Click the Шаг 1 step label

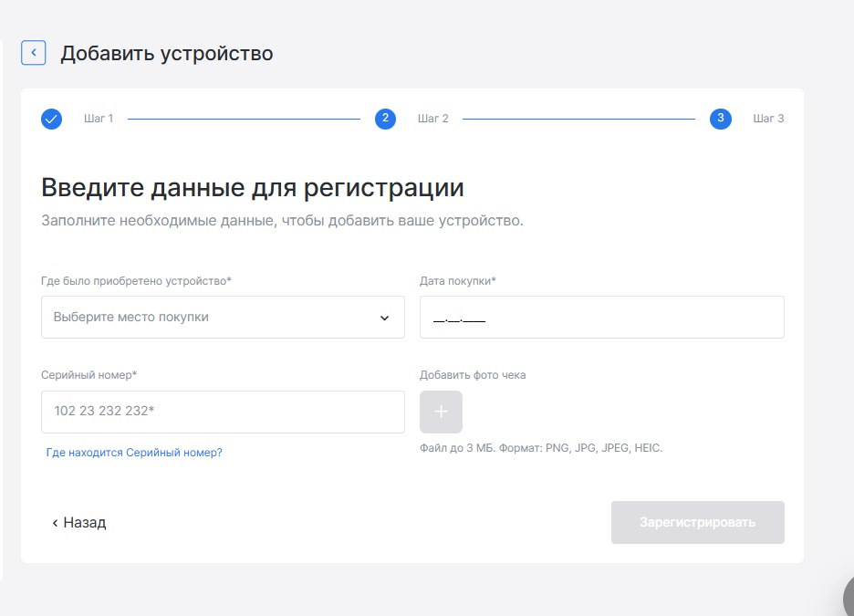pyautogui.click(x=99, y=119)
